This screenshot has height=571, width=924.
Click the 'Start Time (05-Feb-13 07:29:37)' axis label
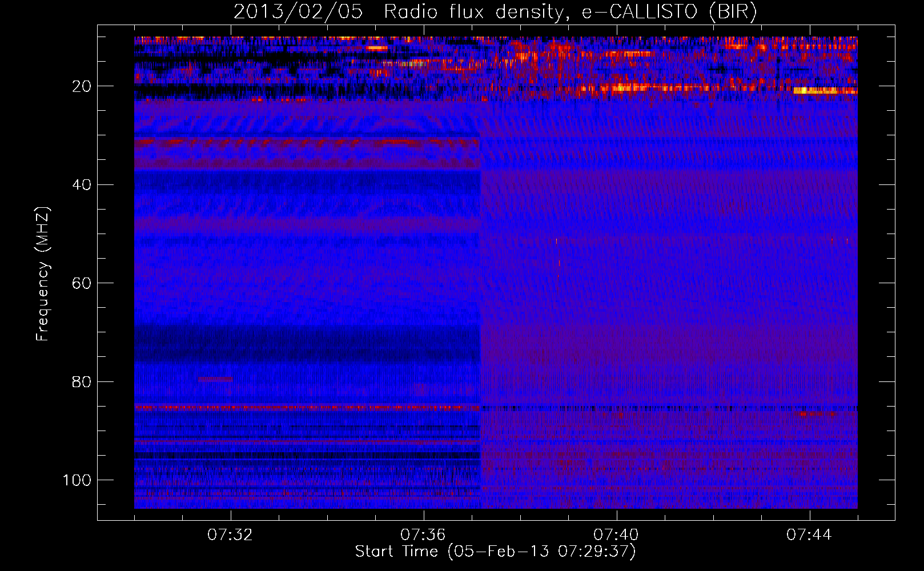pos(495,552)
